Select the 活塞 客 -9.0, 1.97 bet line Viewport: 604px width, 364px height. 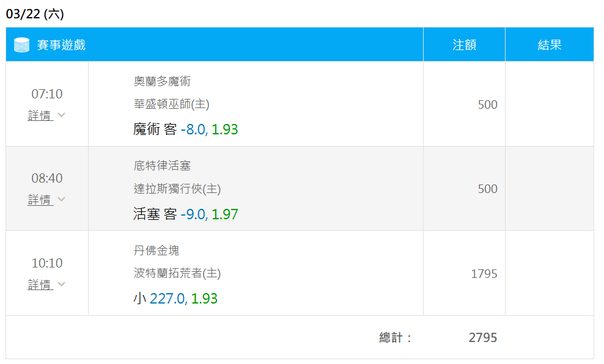[185, 214]
